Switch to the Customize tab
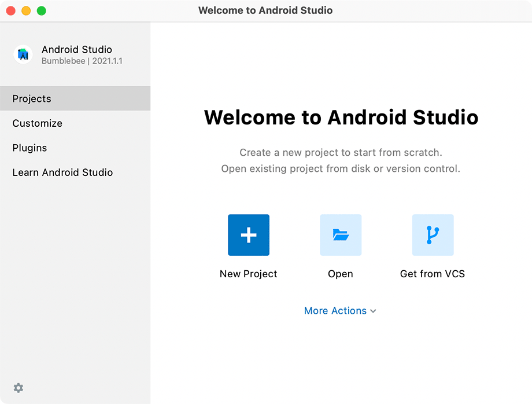 (x=38, y=123)
